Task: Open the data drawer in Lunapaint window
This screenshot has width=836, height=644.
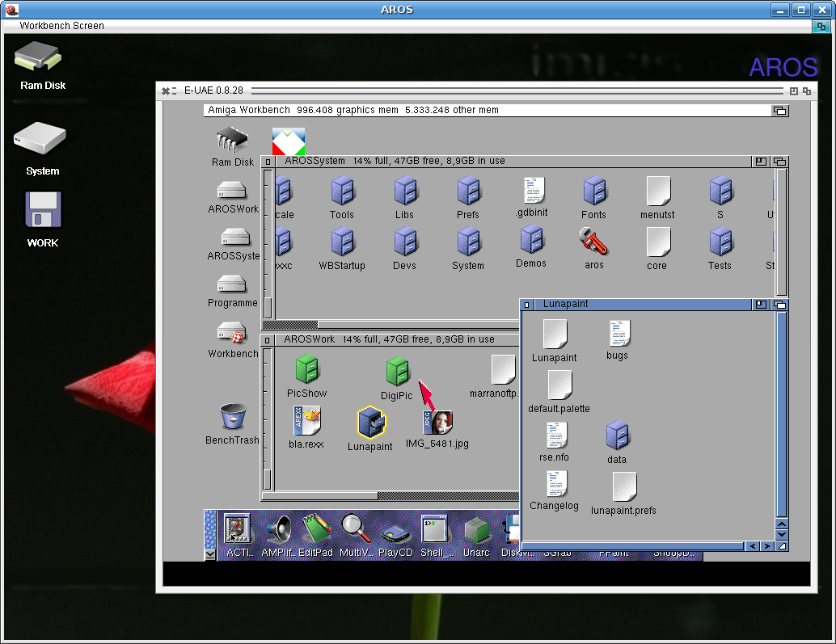Action: [x=618, y=436]
